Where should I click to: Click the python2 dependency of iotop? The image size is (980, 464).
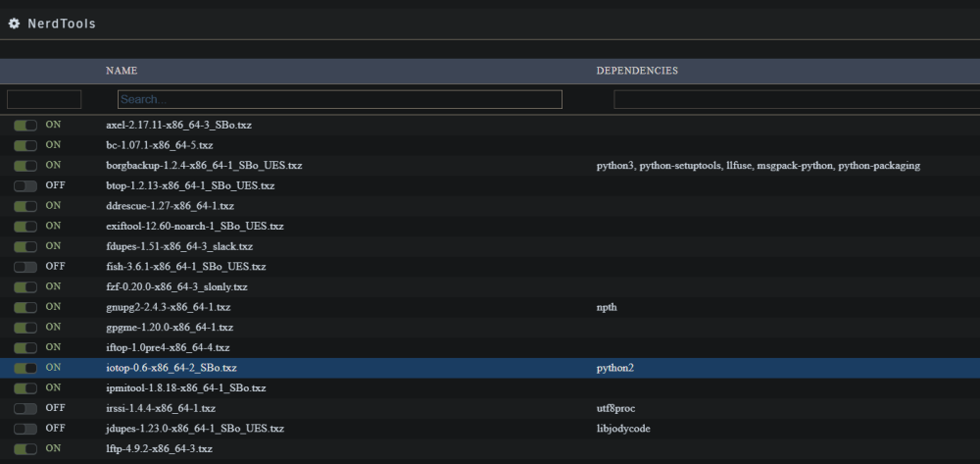[x=615, y=368]
